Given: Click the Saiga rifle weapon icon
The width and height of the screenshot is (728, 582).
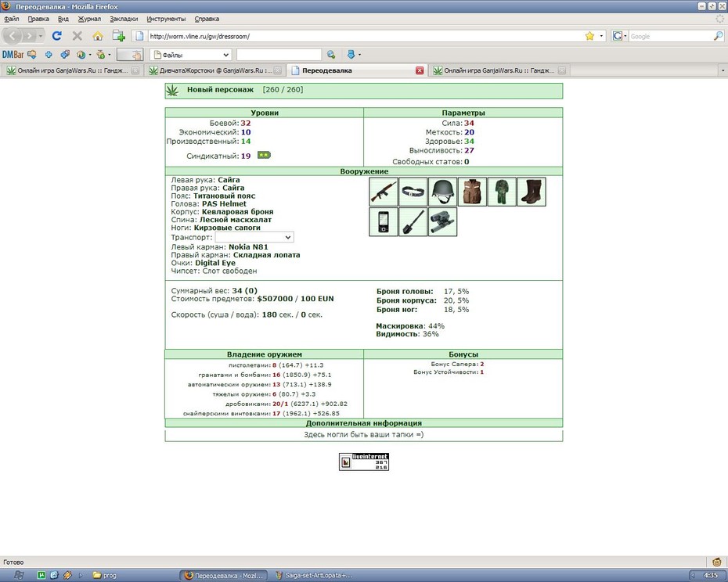Looking at the screenshot, I should tap(384, 192).
